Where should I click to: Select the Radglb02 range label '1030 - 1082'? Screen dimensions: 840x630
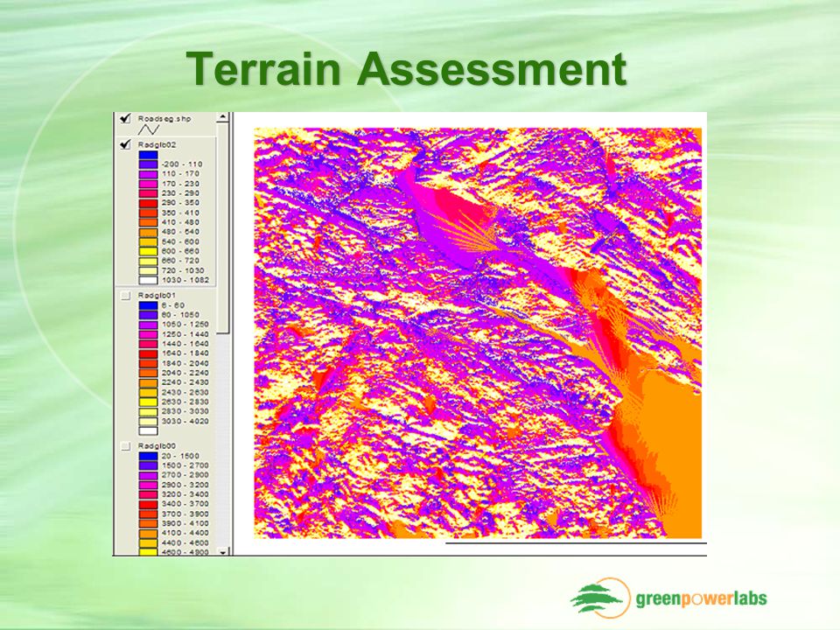coord(185,280)
